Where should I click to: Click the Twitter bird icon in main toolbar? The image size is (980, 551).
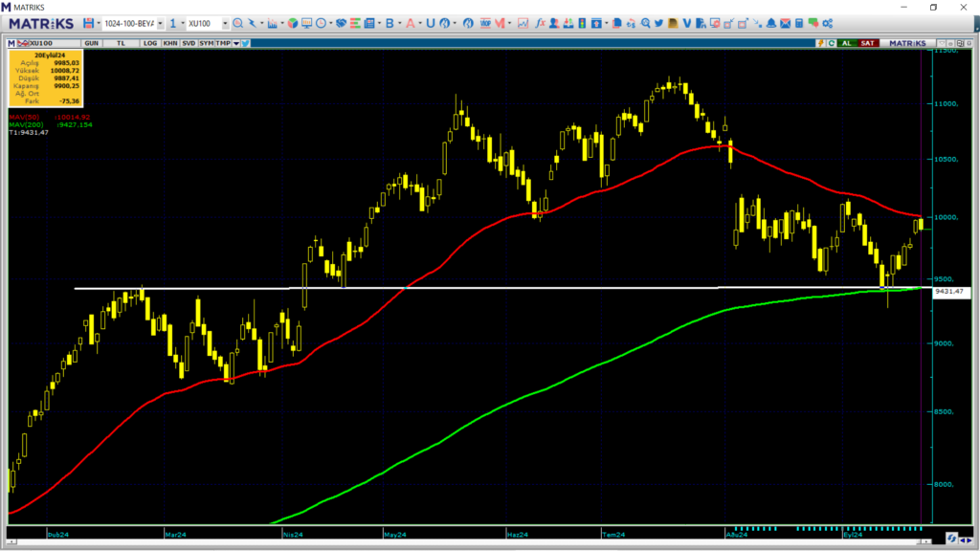658,23
